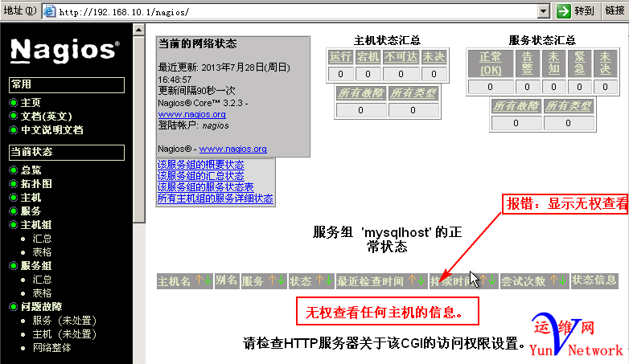Click 运行 in host status totals
The height and width of the screenshot is (364, 629).
[x=340, y=57]
